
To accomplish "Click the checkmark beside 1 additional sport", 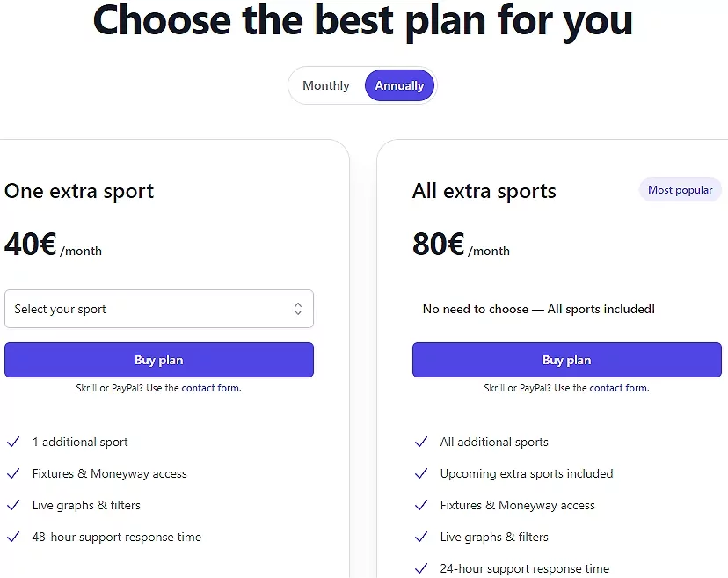I will 14,442.
